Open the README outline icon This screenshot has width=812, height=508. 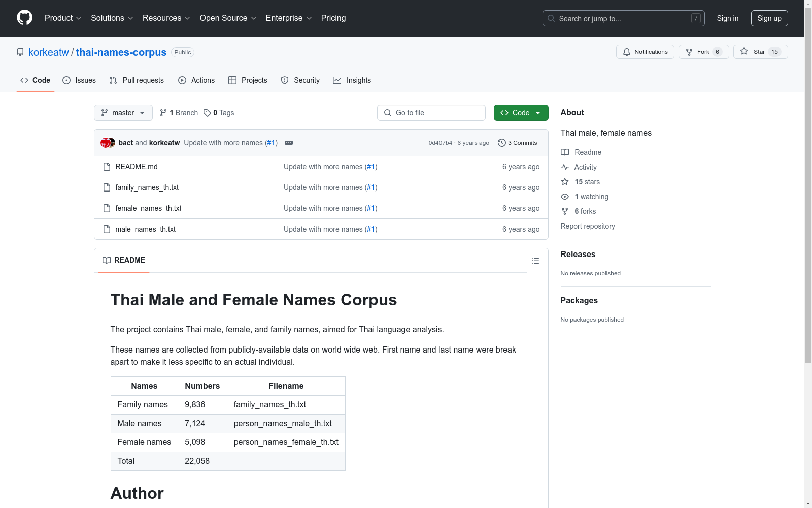(x=535, y=261)
